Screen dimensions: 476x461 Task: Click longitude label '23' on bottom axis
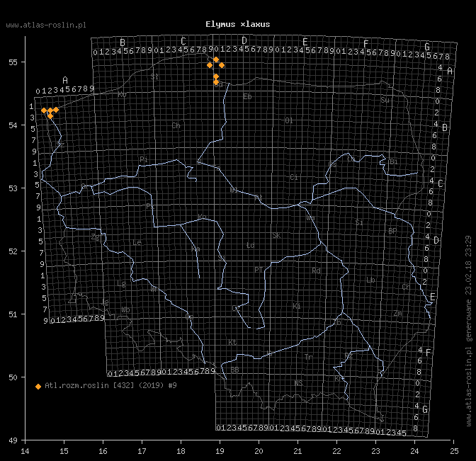[376, 451]
